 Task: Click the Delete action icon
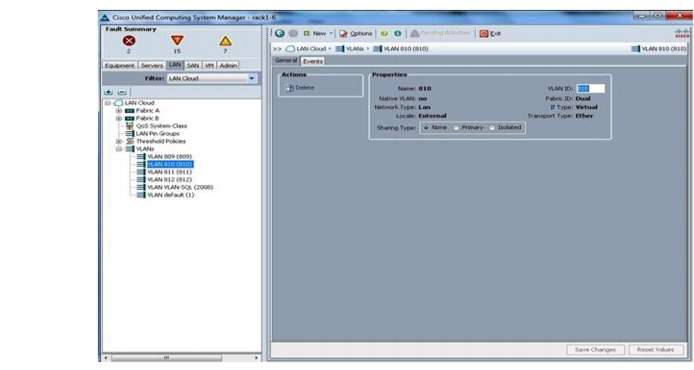(x=289, y=88)
